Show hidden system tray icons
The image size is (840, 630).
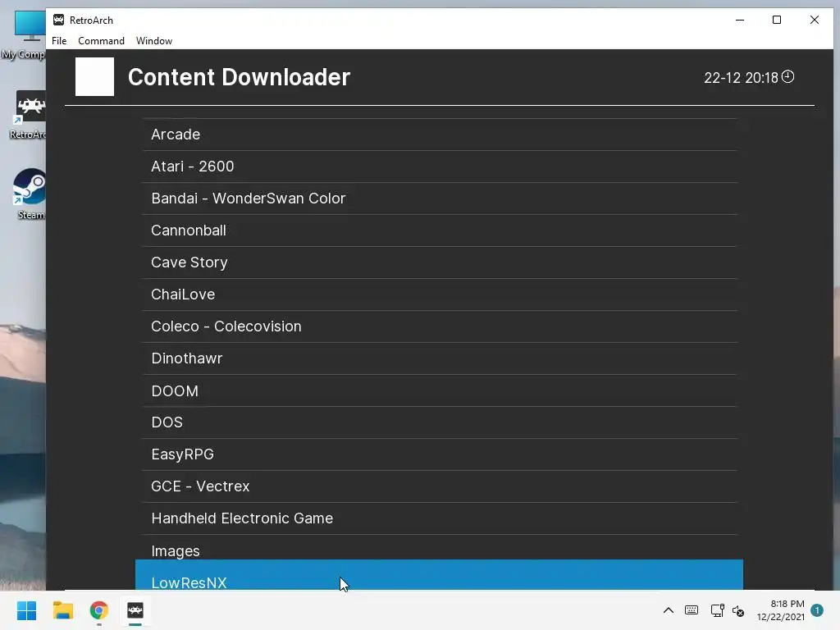[668, 610]
